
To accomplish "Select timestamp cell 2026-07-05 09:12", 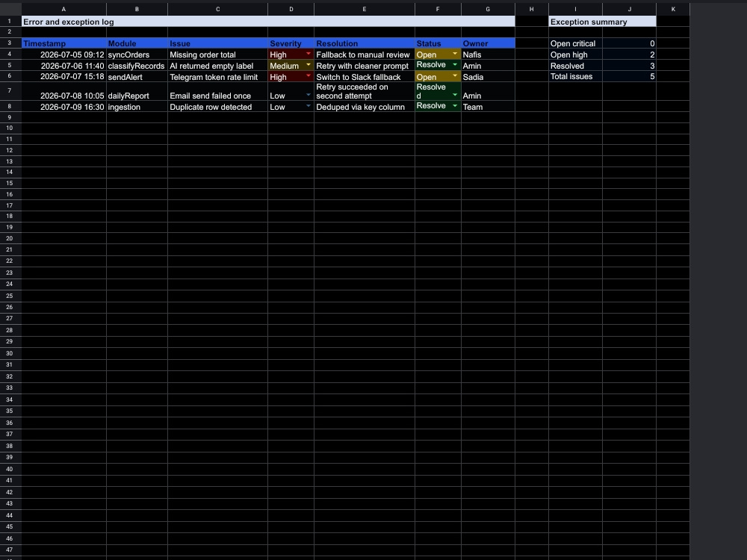I will pos(63,55).
